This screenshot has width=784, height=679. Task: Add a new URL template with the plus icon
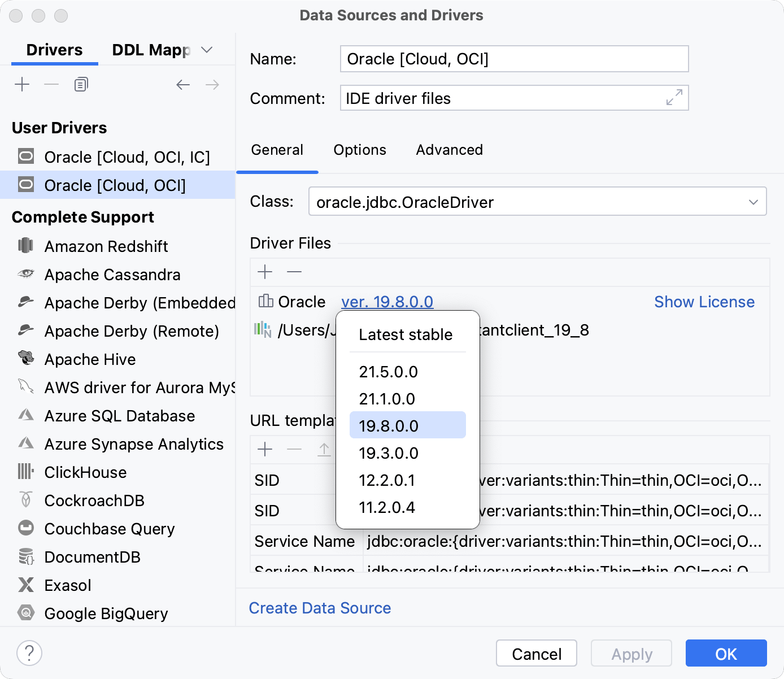pos(264,449)
